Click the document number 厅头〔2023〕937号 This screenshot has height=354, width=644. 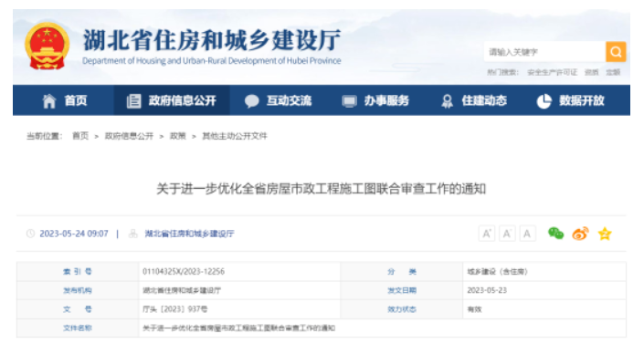[x=175, y=309]
